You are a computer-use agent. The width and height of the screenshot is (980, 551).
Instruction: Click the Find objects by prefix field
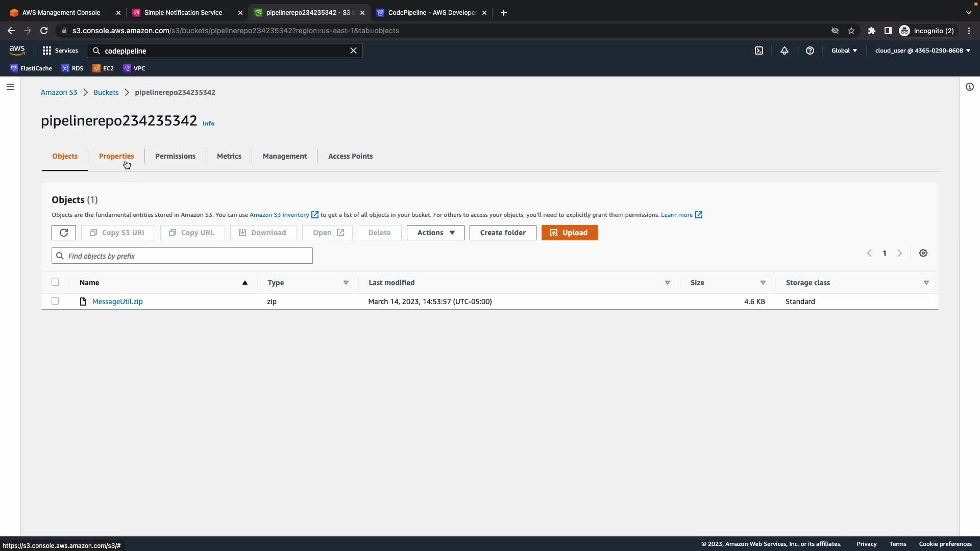(182, 256)
